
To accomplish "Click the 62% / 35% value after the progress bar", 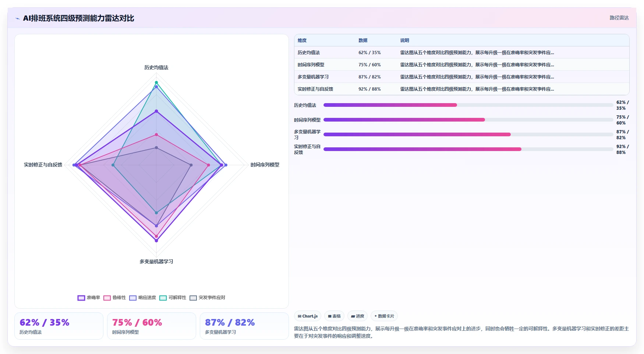I will coord(623,105).
